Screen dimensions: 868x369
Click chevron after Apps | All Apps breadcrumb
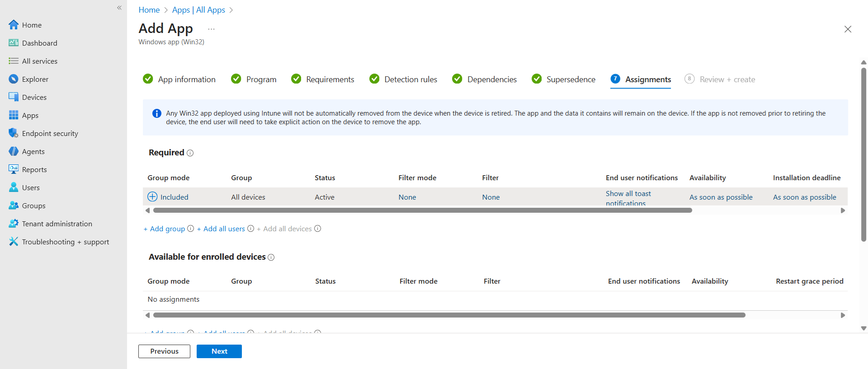coord(231,10)
